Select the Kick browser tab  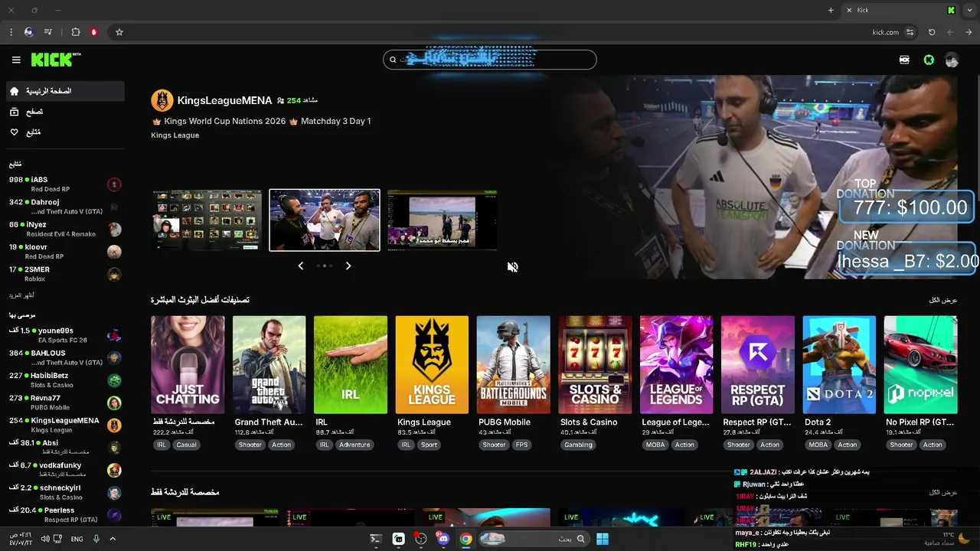[901, 10]
